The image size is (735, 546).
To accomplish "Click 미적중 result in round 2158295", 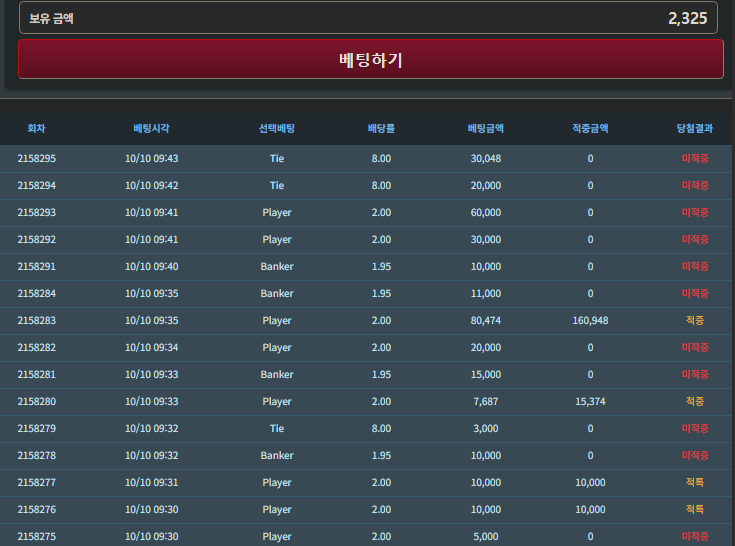I will click(x=695, y=158).
